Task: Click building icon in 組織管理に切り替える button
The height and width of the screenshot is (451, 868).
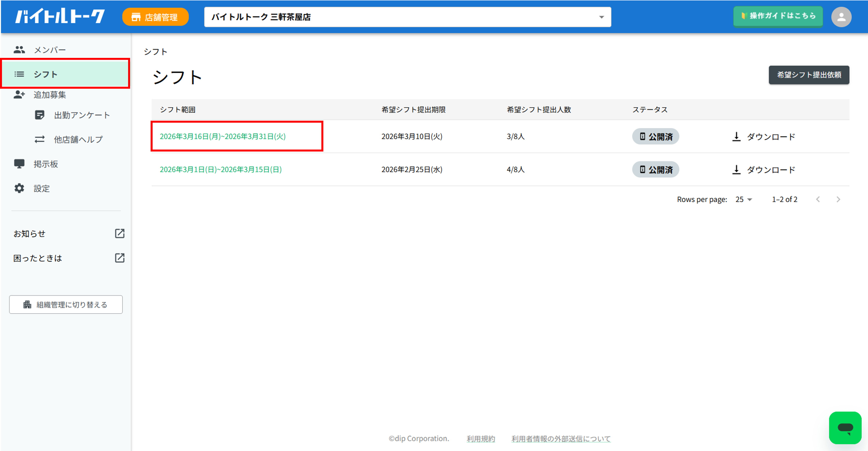Action: coord(27,305)
